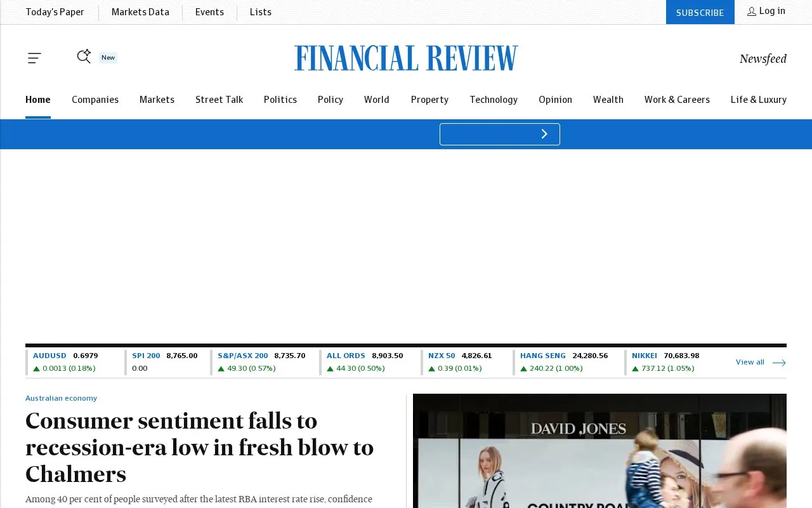
Task: Open the Markets section
Action: [x=157, y=100]
